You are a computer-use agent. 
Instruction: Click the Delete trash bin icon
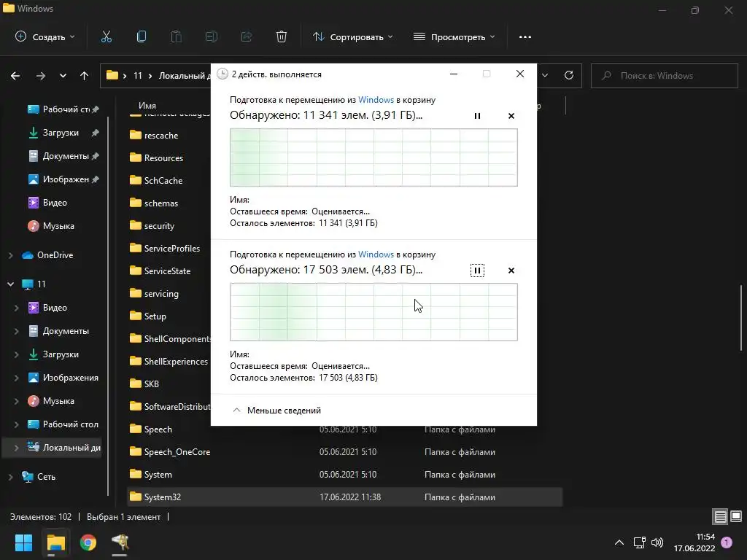pos(282,36)
